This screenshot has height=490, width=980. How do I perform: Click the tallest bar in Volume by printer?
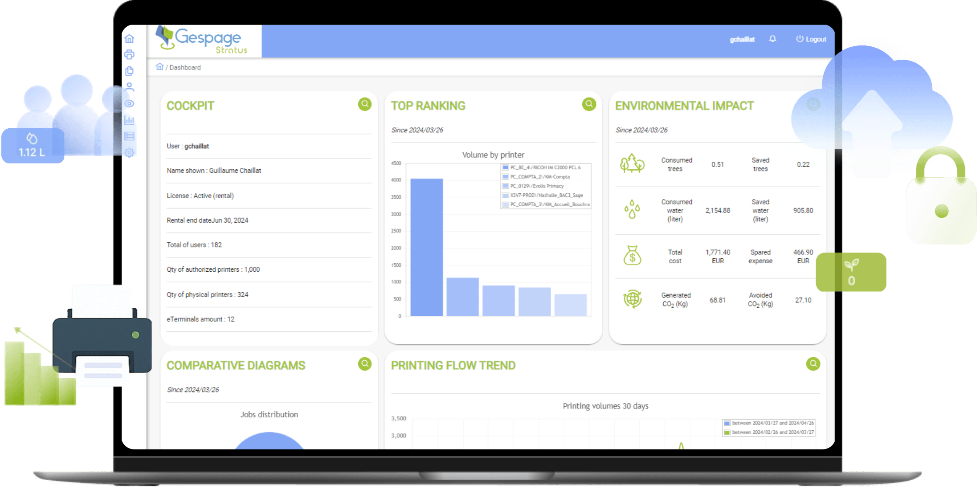click(x=426, y=247)
